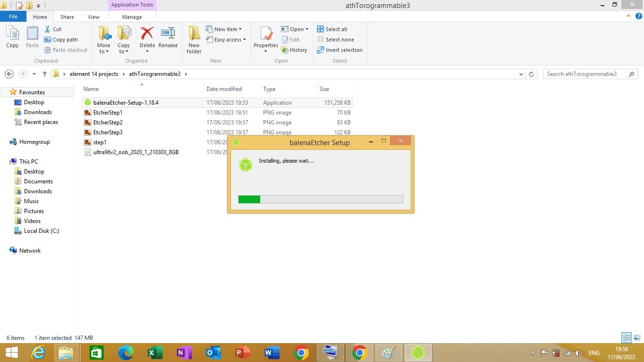Expand the address bar history dropdown

tap(521, 74)
